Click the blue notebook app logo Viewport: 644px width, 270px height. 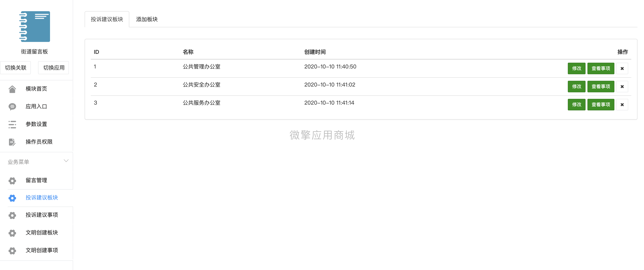coord(34,27)
